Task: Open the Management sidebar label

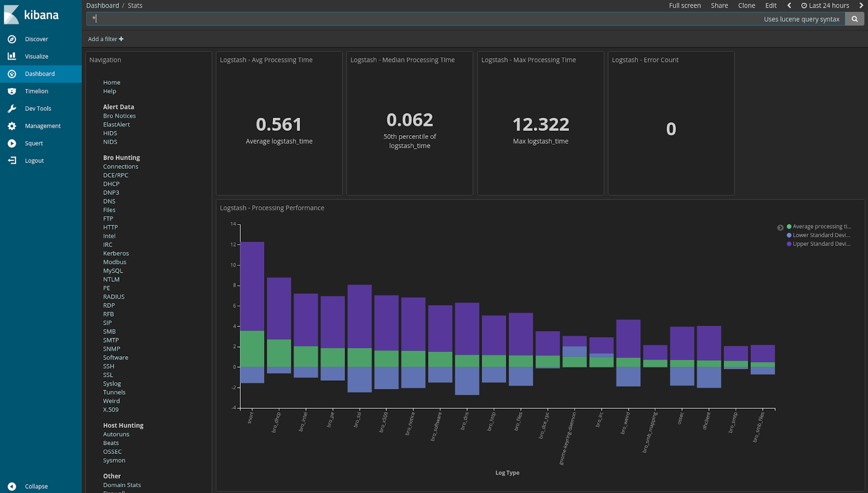Action: 43,126
